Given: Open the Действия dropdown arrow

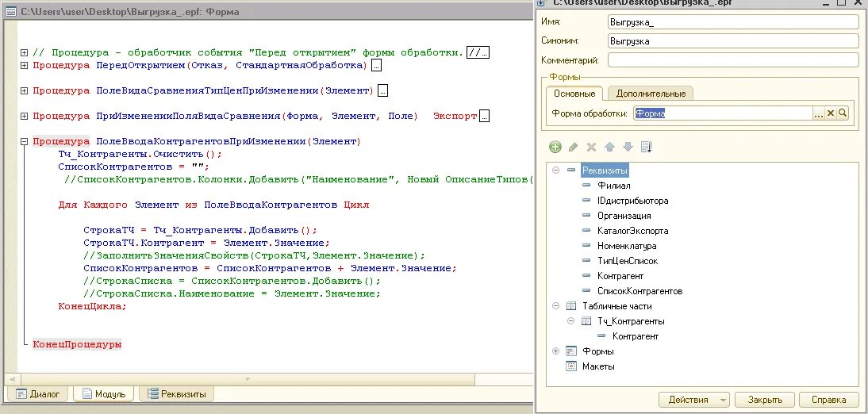Looking at the screenshot, I should pyautogui.click(x=724, y=400).
